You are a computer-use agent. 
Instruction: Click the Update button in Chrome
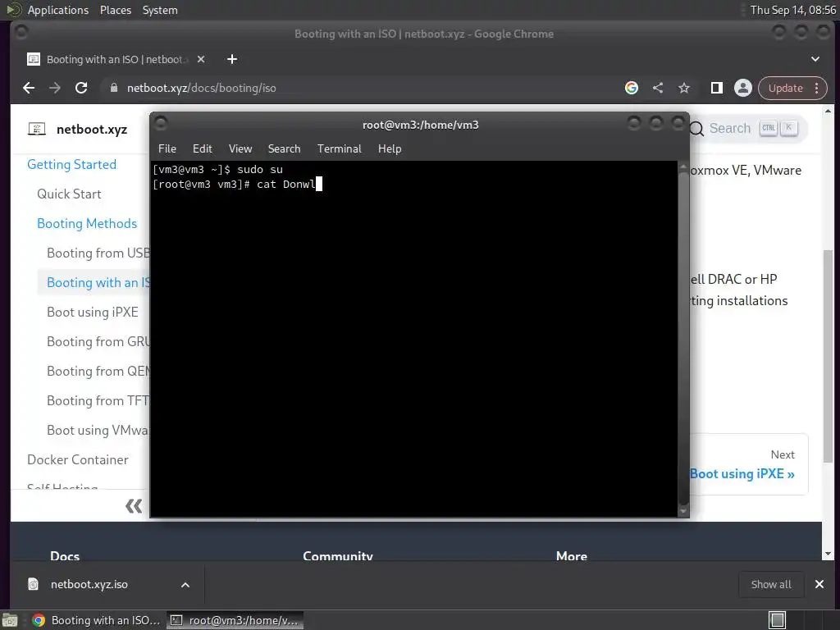click(x=785, y=88)
